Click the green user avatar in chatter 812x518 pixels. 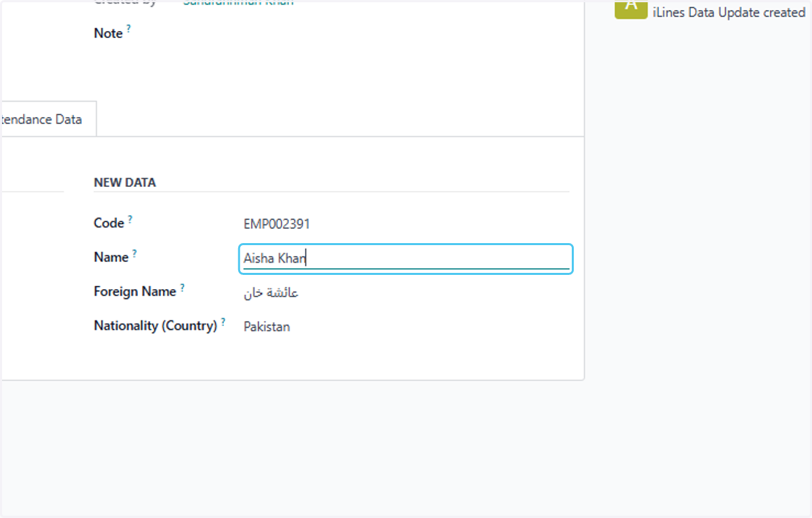click(631, 8)
